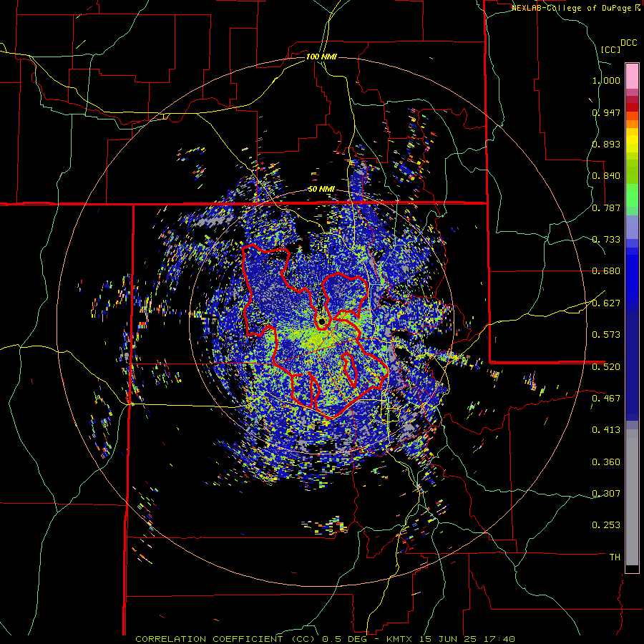
Task: Click the 0.787 legend value
Action: pyautogui.click(x=606, y=208)
